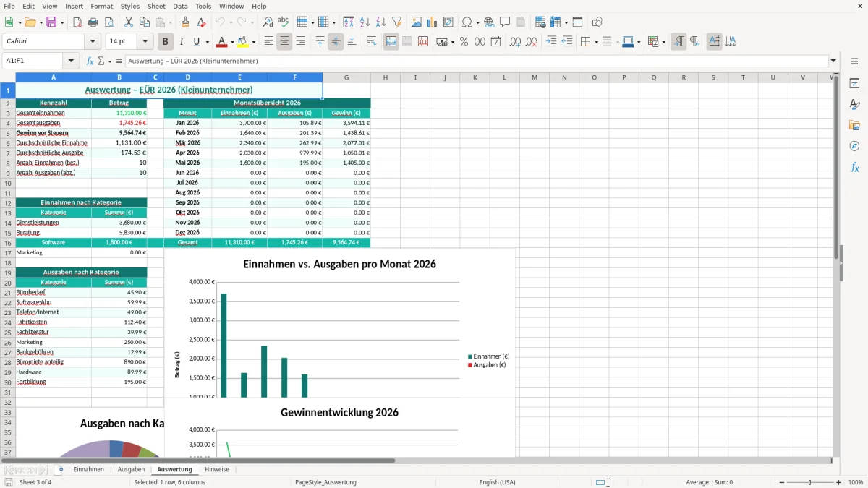This screenshot has height=488, width=868.
Task: Open the Format menu
Action: pyautogui.click(x=102, y=6)
